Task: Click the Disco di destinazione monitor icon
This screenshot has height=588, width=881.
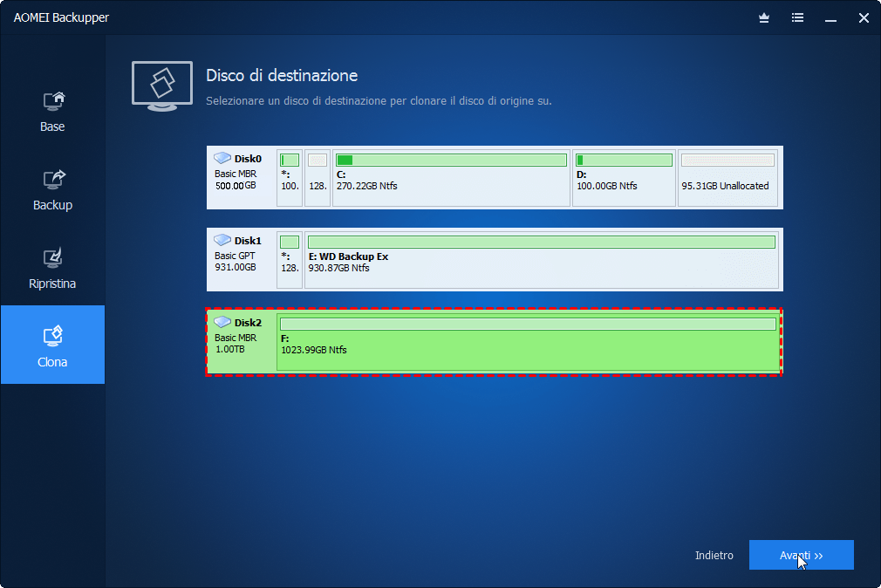Action: (x=162, y=86)
